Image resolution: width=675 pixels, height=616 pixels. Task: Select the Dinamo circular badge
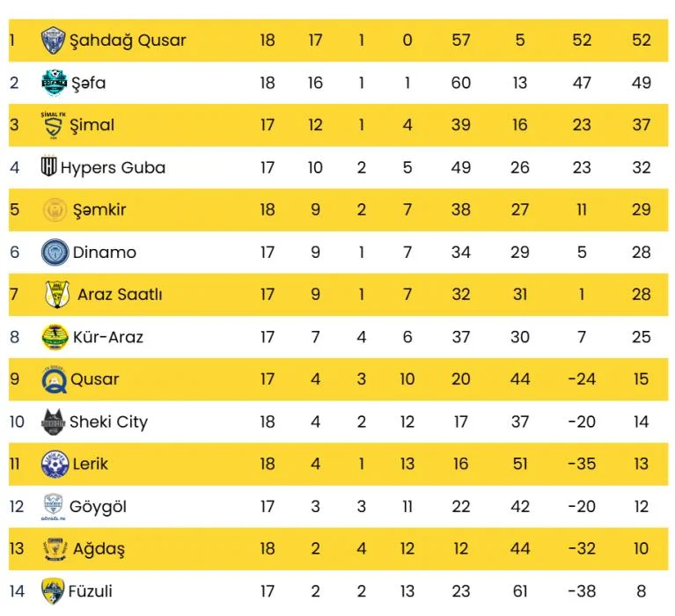tap(55, 252)
